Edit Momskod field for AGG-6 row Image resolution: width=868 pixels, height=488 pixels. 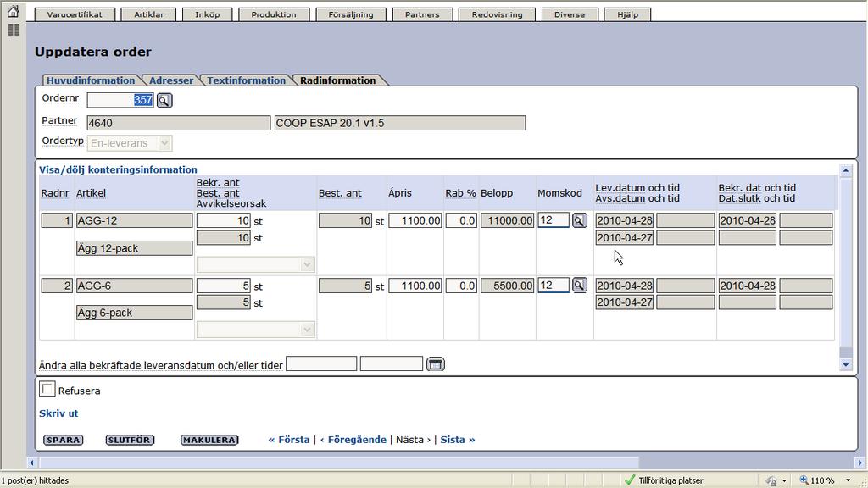point(554,285)
